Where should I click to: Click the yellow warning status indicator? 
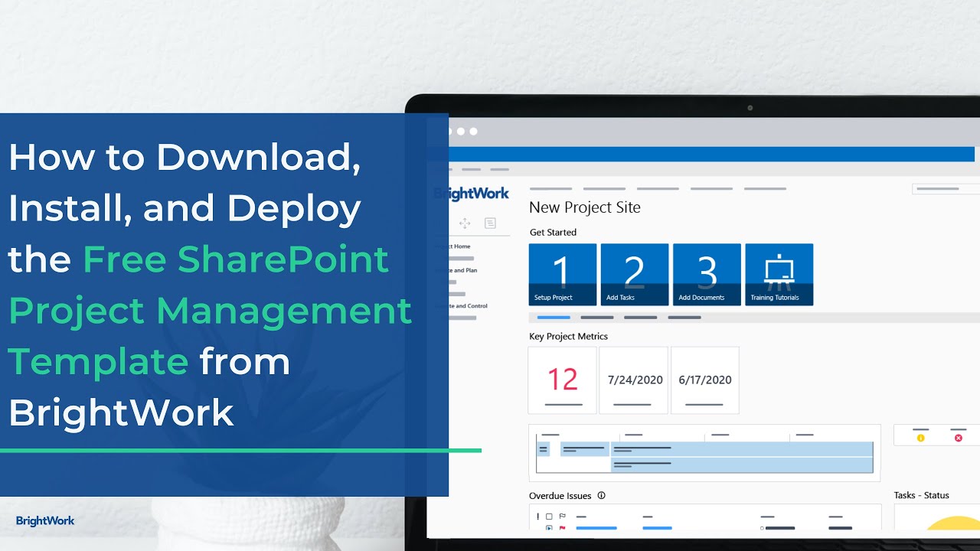click(920, 438)
